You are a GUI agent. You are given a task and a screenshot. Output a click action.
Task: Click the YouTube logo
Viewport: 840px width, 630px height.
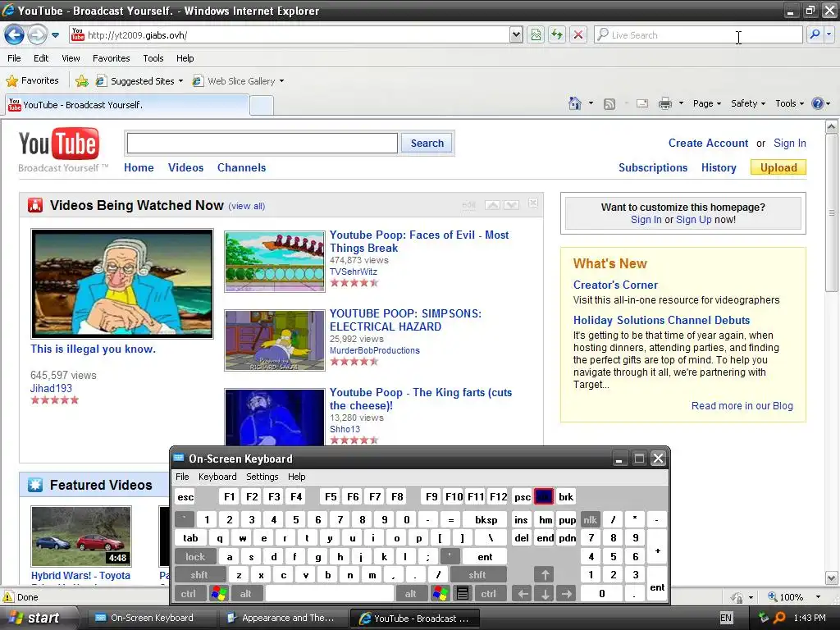coord(59,144)
